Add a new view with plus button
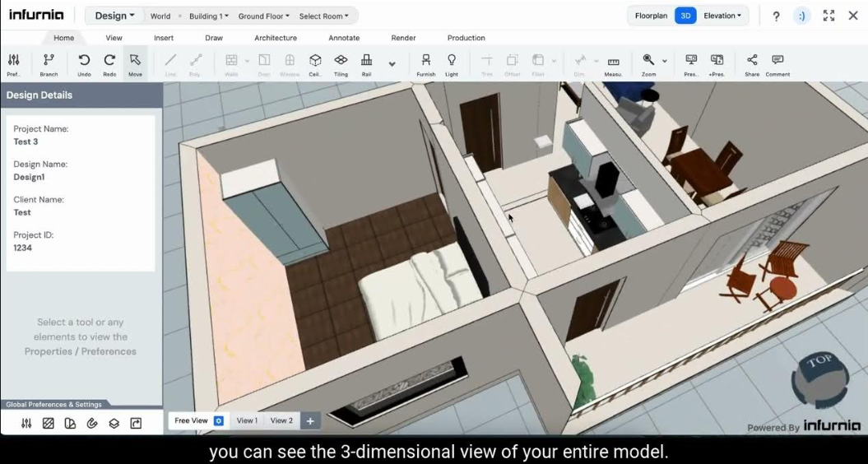 [x=310, y=421]
